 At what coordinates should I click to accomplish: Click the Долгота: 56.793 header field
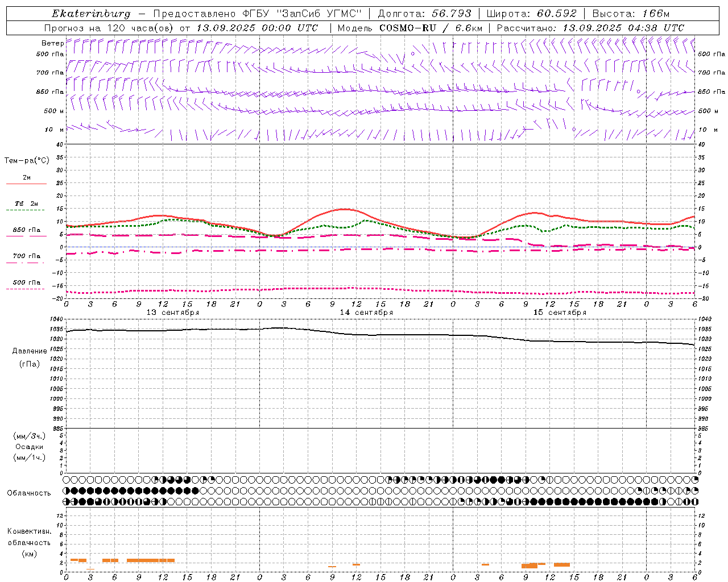[424, 14]
